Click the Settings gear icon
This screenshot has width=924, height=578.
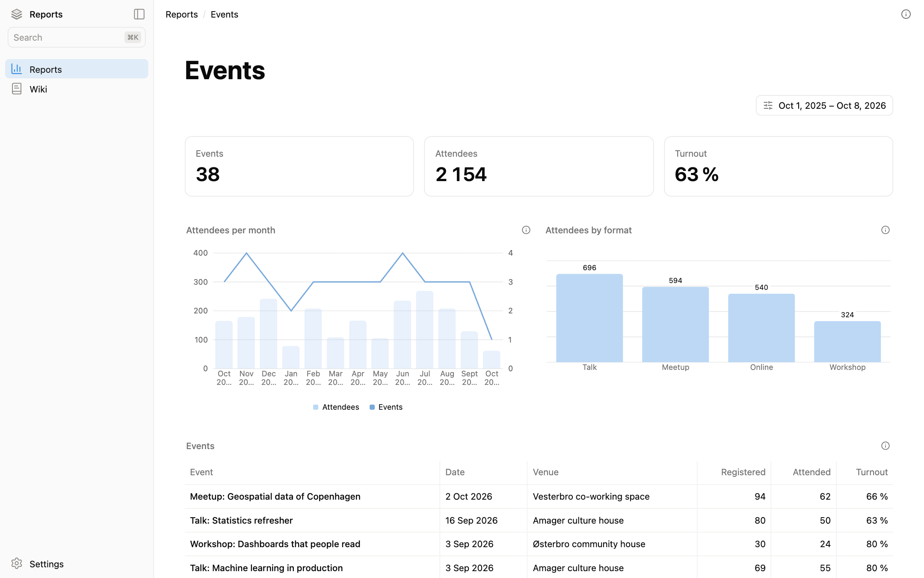pyautogui.click(x=17, y=563)
